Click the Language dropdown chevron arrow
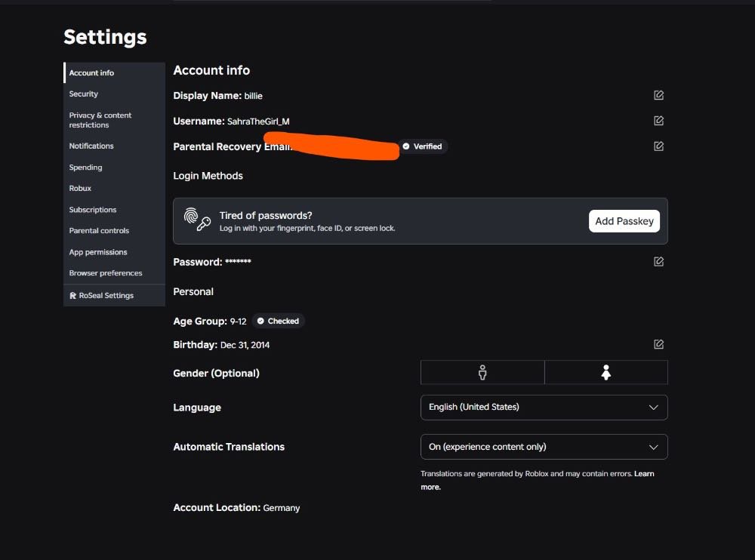Image resolution: width=755 pixels, height=560 pixels. (653, 408)
